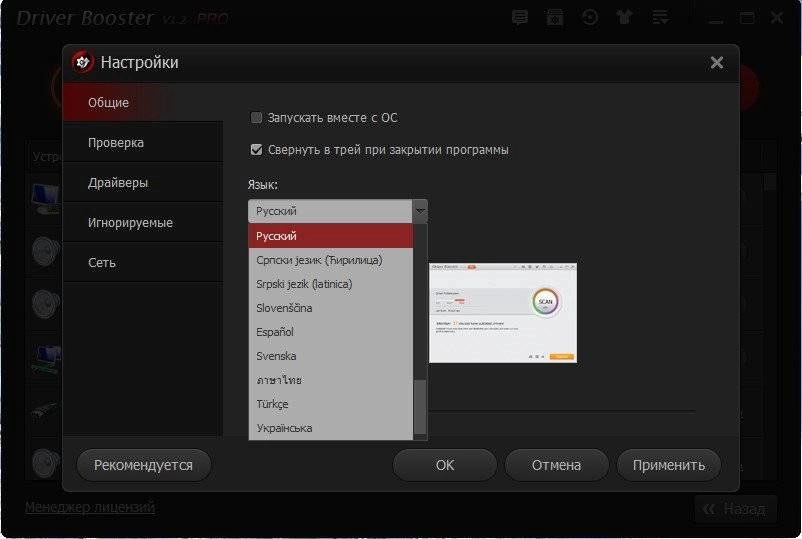Click the Русский language combo box field
The image size is (802, 539).
tap(330, 211)
